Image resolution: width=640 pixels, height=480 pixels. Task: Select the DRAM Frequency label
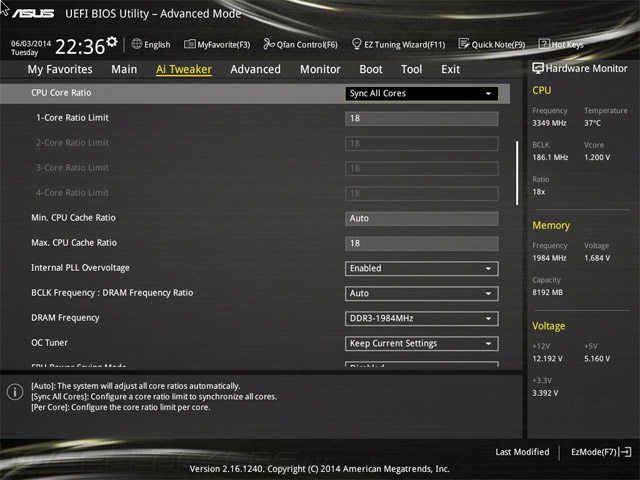[65, 318]
